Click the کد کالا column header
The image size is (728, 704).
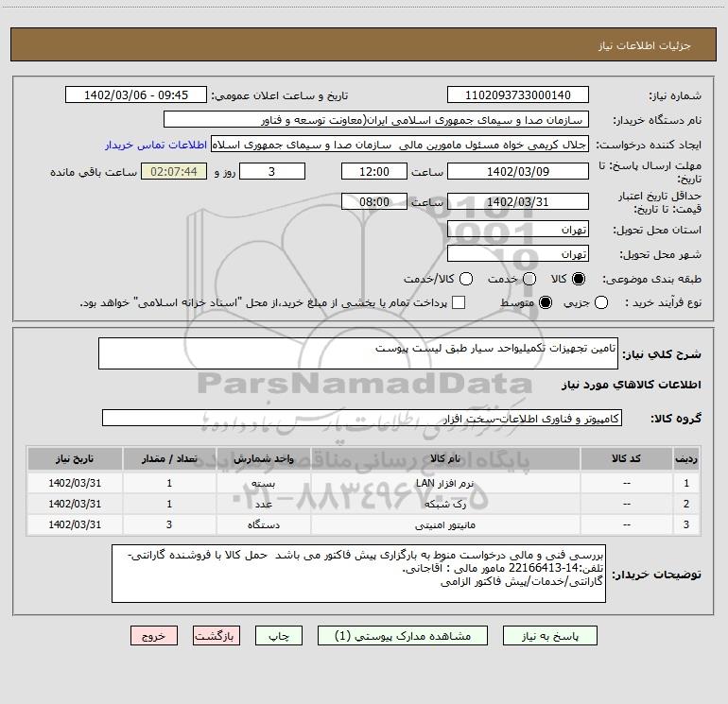(626, 458)
